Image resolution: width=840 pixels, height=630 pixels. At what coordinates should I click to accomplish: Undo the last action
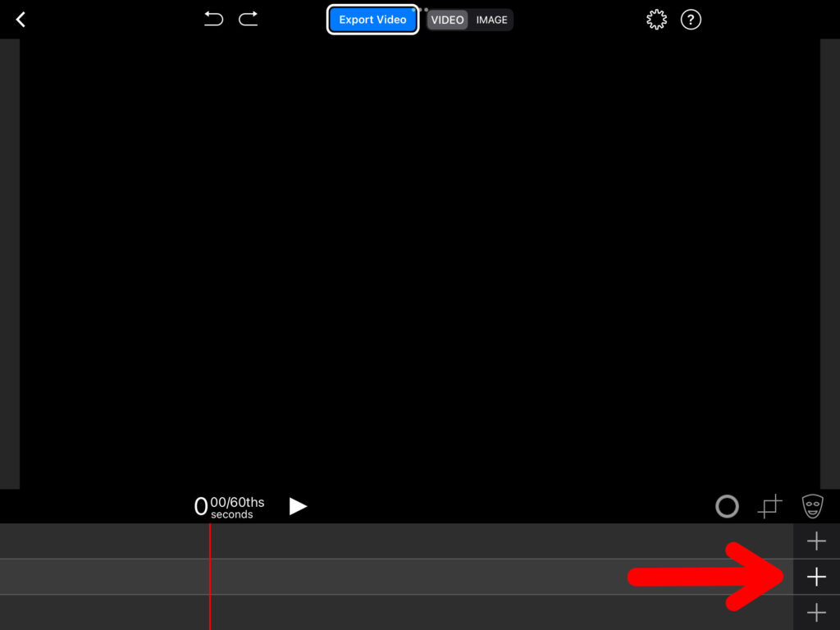(213, 19)
